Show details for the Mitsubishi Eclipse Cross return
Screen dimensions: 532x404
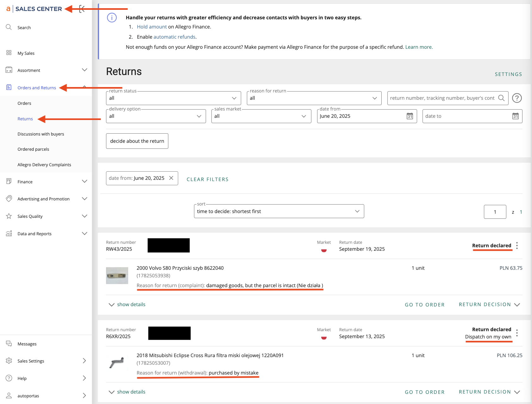click(127, 392)
